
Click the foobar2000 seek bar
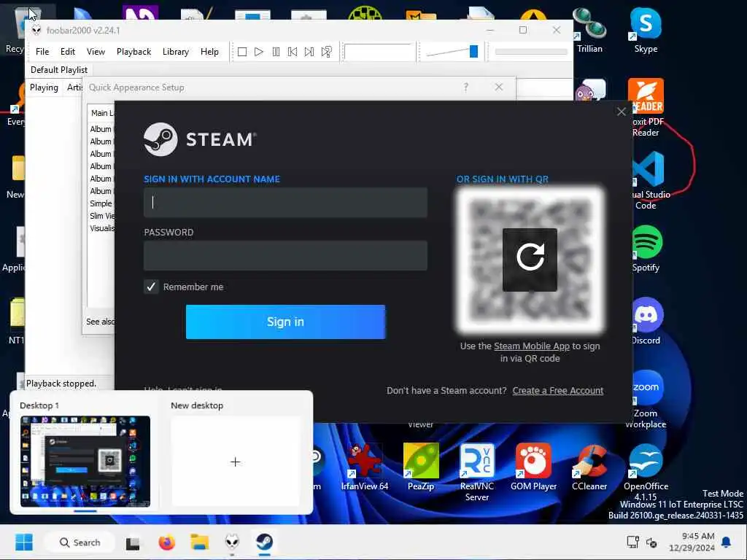531,52
